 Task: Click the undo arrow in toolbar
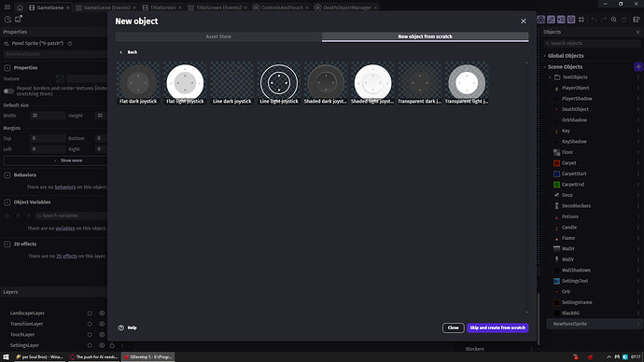click(x=594, y=20)
